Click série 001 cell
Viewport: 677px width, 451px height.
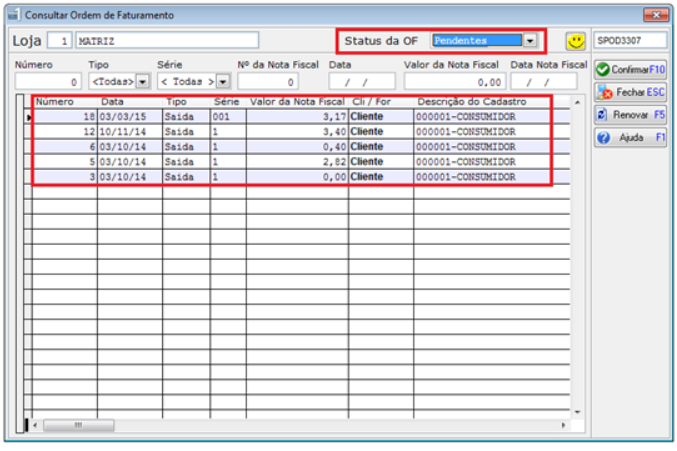click(x=228, y=117)
